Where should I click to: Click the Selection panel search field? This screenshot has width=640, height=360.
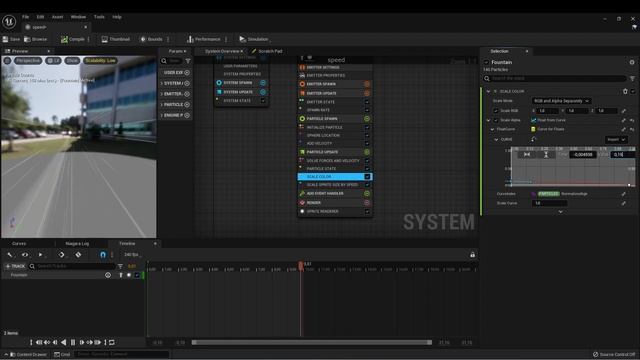[x=555, y=78]
